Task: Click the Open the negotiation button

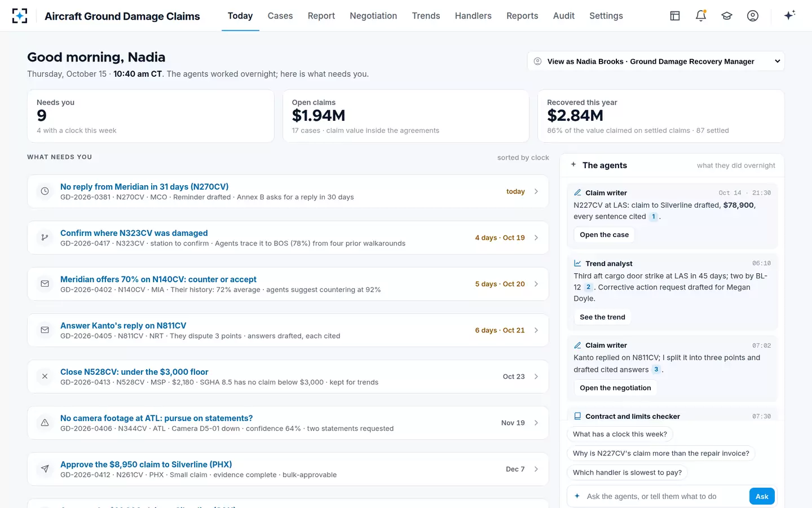Action: pos(615,388)
